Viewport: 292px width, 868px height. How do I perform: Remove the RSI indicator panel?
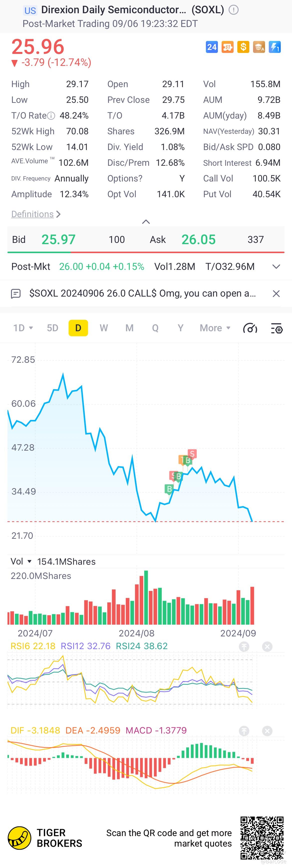click(267, 646)
